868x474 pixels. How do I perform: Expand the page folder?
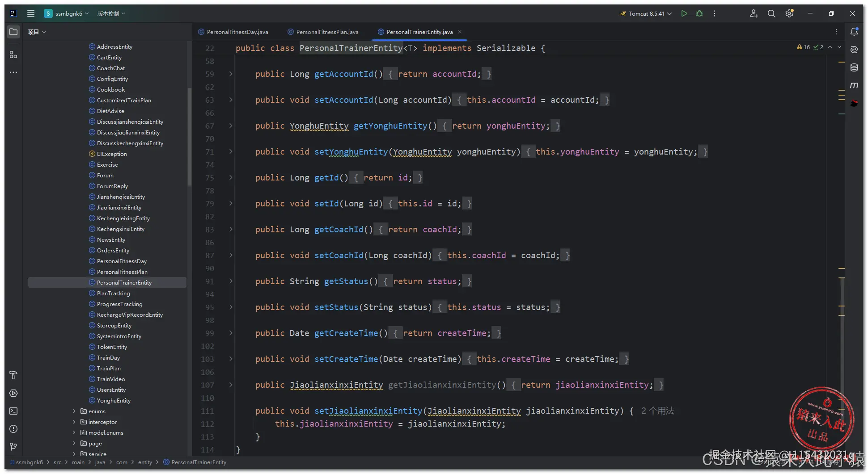pyautogui.click(x=74, y=443)
